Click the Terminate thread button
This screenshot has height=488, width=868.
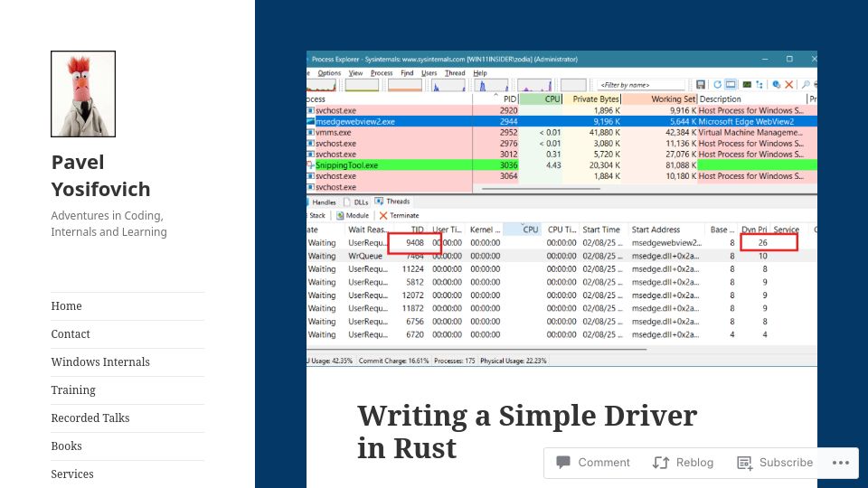399,215
